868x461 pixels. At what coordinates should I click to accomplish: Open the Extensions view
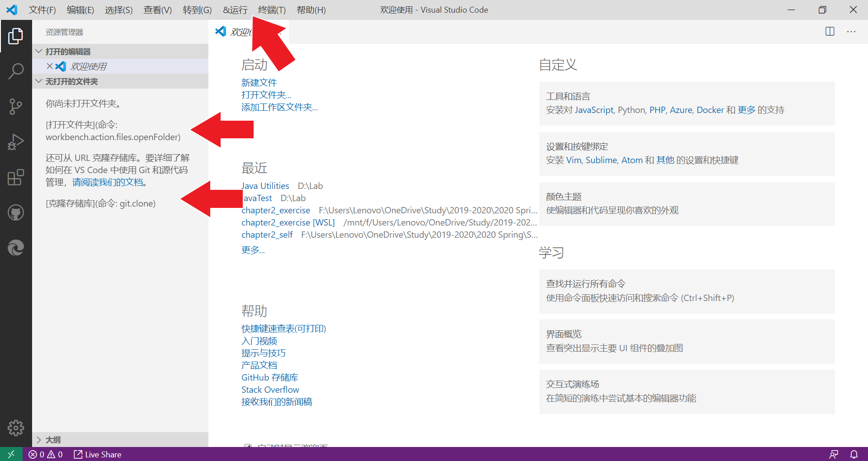16,177
